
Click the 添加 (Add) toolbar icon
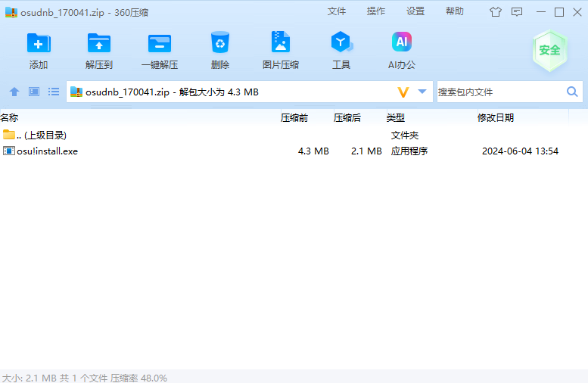click(x=39, y=42)
